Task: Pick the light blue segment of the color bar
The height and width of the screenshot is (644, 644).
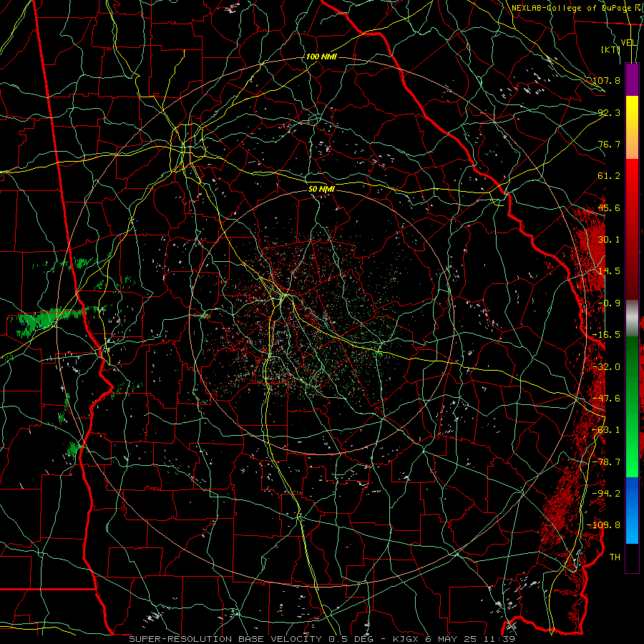Action: [632, 528]
